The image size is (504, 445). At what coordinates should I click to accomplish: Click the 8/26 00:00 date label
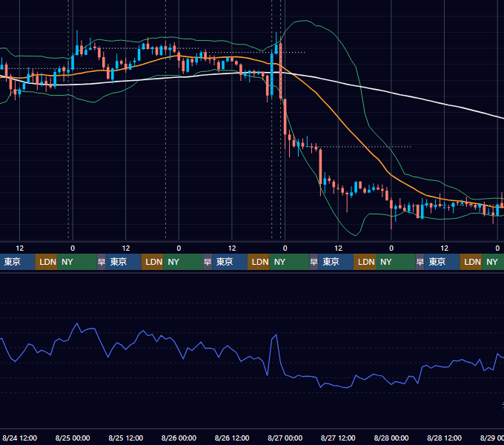click(x=179, y=438)
